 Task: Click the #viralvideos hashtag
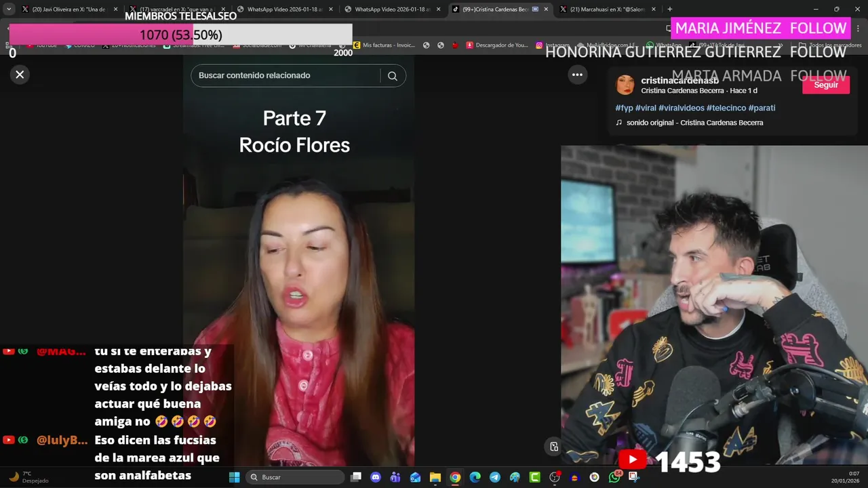pyautogui.click(x=682, y=108)
